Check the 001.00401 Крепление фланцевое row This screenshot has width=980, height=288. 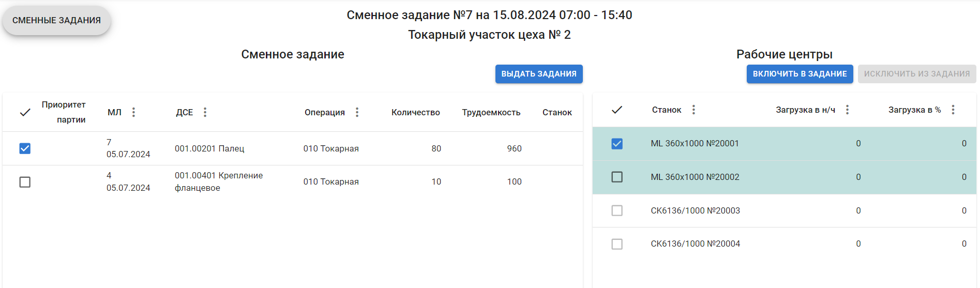point(25,182)
